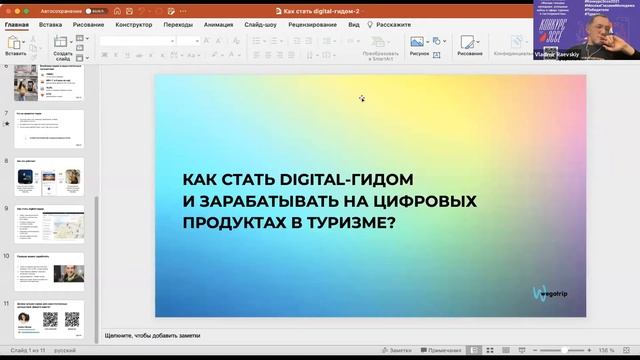Open the Слайд-шоу tab
This screenshot has height=360, width=640.
pyautogui.click(x=260, y=24)
